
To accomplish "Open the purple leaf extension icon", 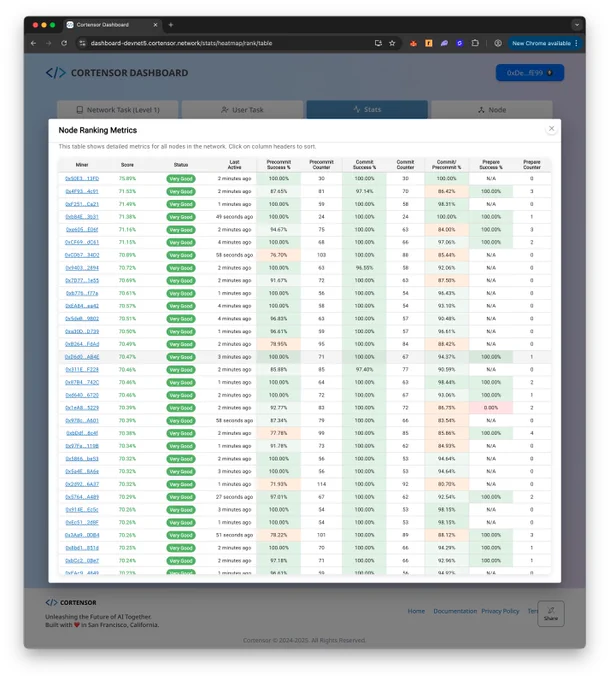I will pos(444,43).
